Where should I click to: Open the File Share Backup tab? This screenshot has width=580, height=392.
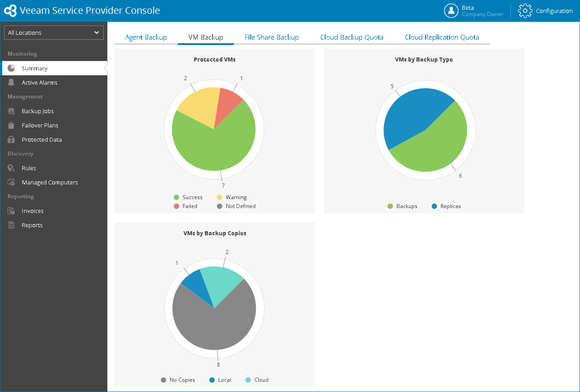coord(272,37)
